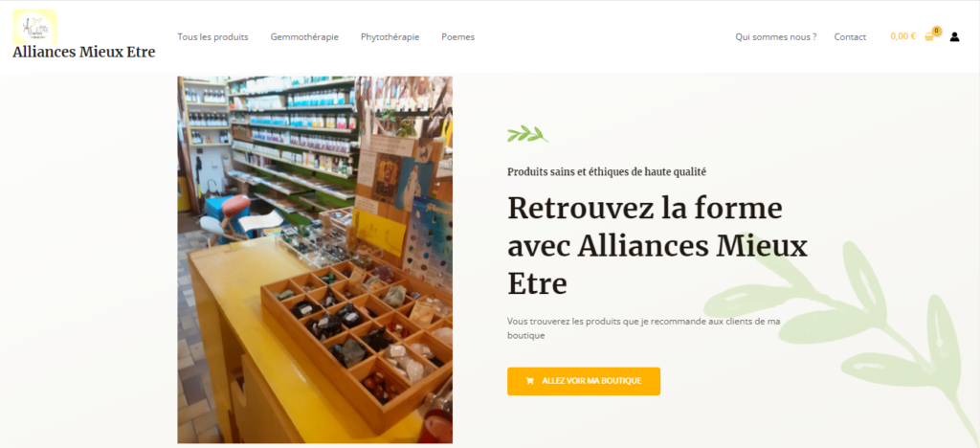Click cart icon inside boutique button
The height and width of the screenshot is (448, 980).
(530, 381)
